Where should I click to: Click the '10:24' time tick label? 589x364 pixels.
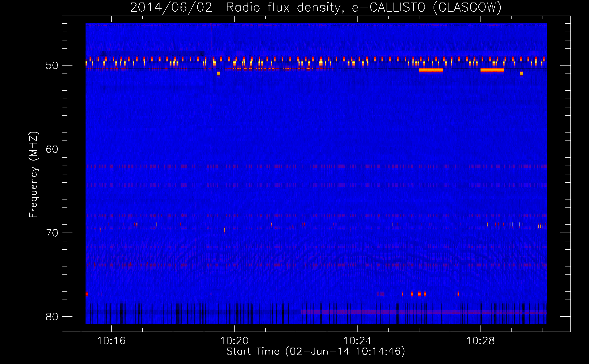pos(357,341)
